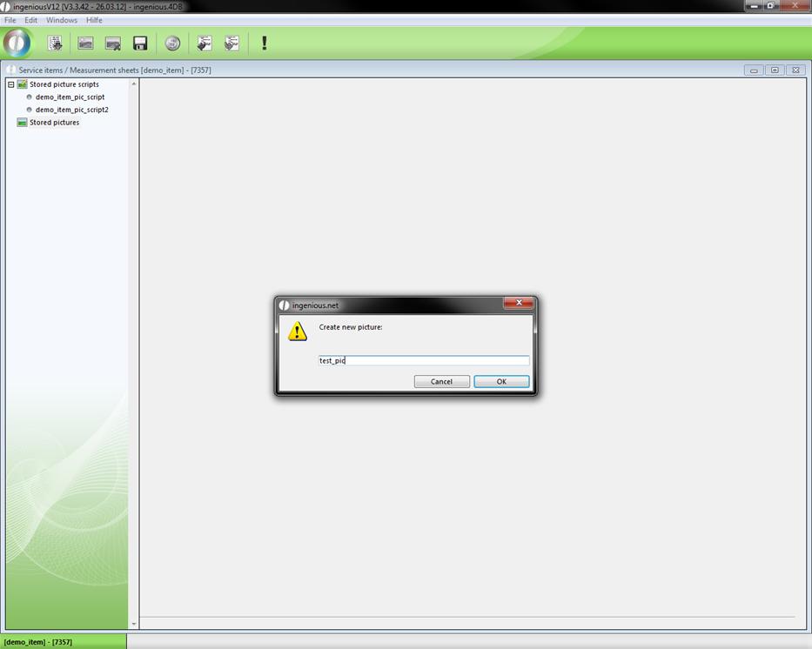Collapse the Stored picture scripts tree node
The width and height of the screenshot is (812, 649).
tap(11, 84)
